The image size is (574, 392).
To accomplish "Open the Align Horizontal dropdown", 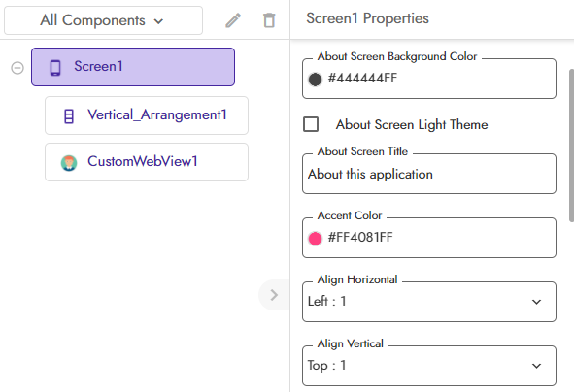I will tap(429, 302).
